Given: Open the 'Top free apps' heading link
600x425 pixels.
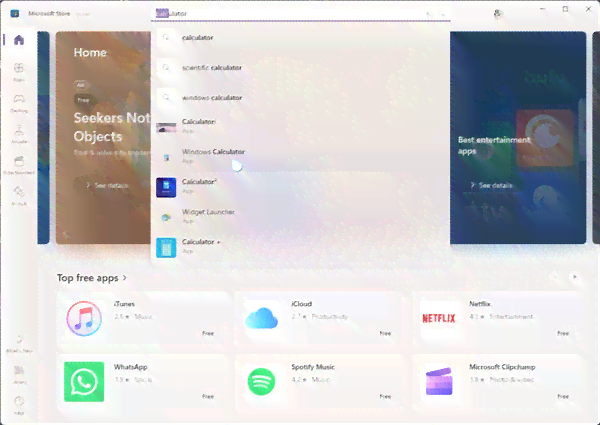Looking at the screenshot, I should 91,278.
